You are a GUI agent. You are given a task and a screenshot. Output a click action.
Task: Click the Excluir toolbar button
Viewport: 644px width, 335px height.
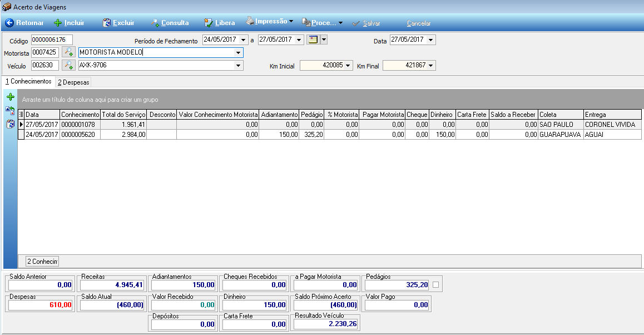pos(118,23)
